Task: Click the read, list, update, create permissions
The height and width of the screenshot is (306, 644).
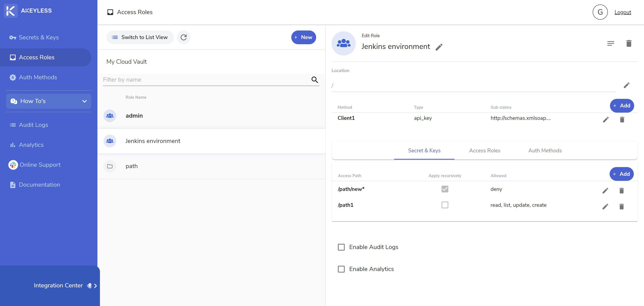Action: pyautogui.click(x=519, y=205)
